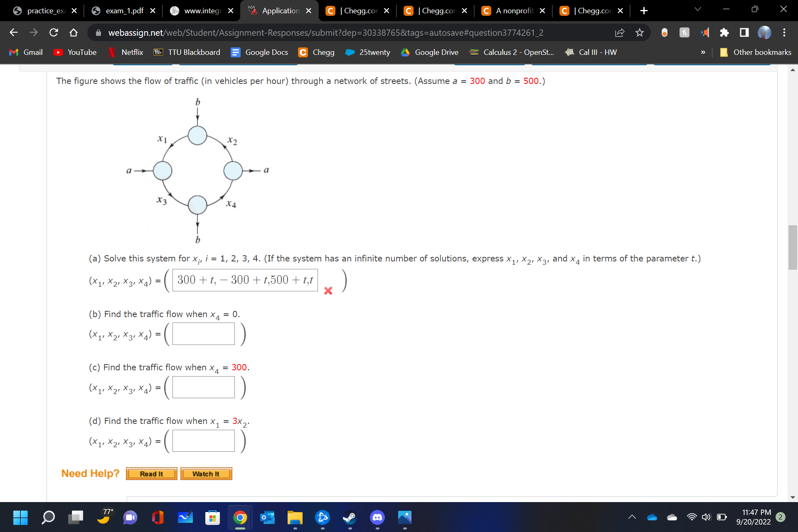
Task: Open Discord from the taskbar
Action: [x=377, y=517]
